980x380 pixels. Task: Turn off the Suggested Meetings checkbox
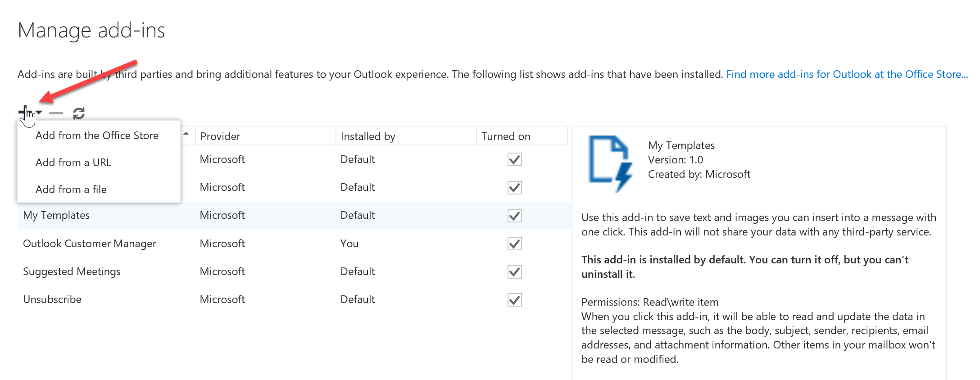tap(515, 272)
